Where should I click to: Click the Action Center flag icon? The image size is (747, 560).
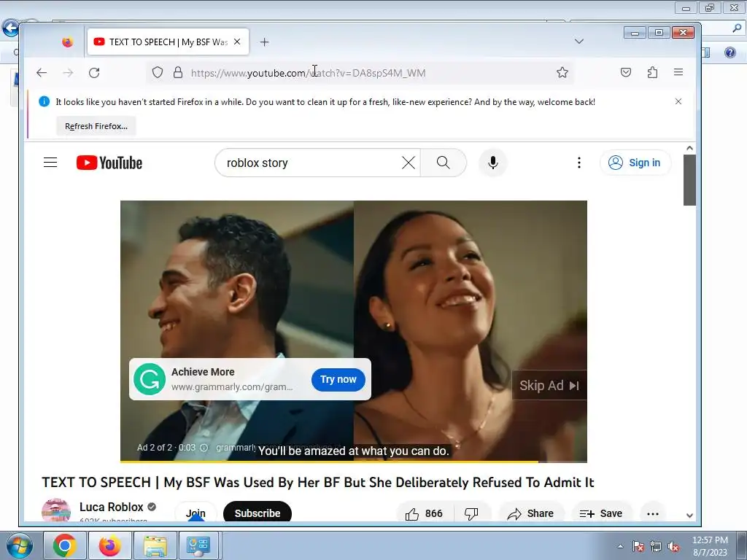[x=638, y=547]
